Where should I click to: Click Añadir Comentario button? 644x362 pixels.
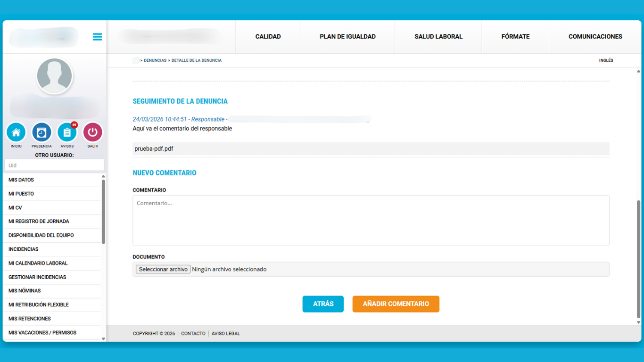click(x=396, y=304)
